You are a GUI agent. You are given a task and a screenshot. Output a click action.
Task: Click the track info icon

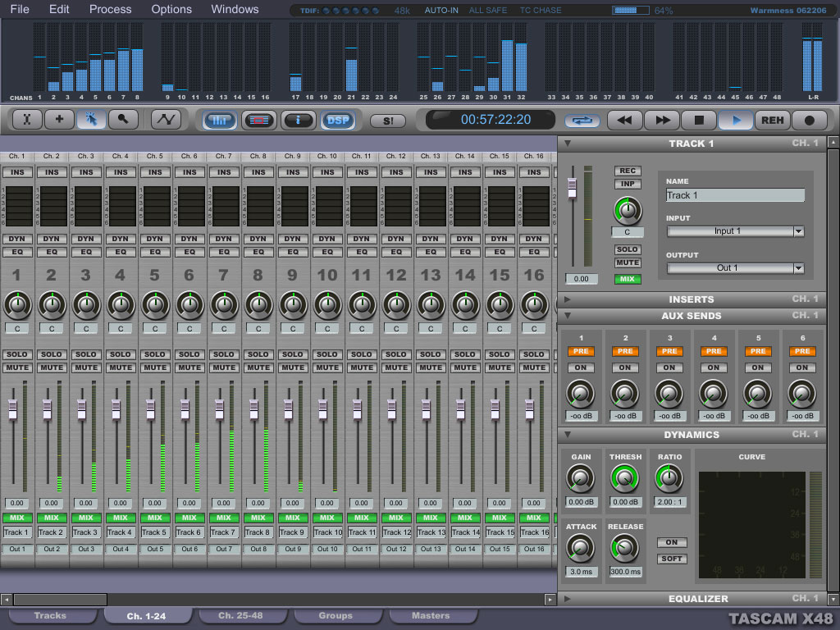coord(298,120)
